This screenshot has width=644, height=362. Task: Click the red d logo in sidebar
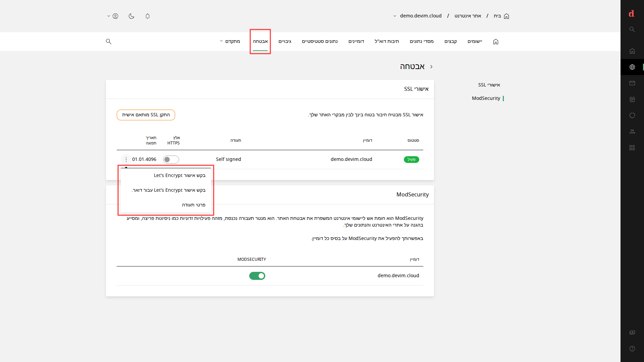point(632,14)
